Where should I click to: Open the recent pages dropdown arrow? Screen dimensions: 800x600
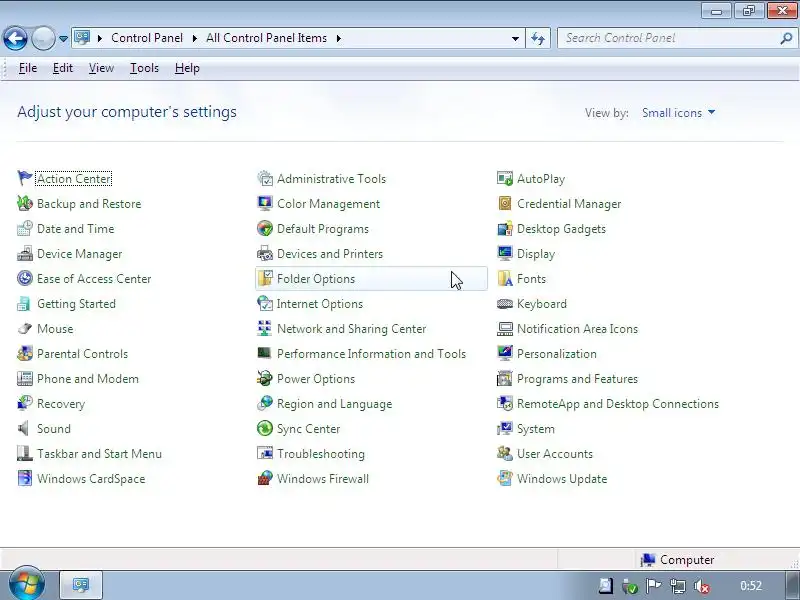63,39
